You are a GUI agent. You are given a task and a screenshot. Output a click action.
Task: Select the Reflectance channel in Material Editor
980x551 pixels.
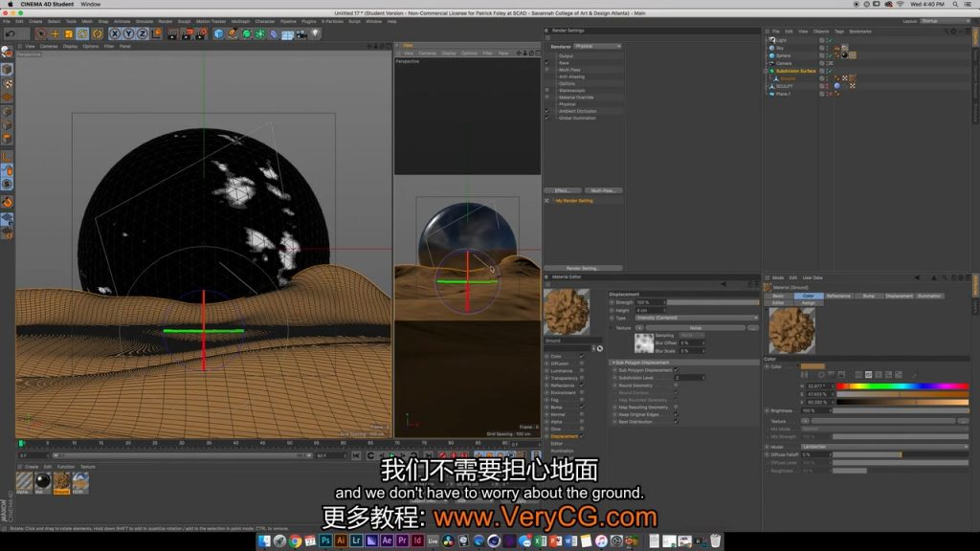[x=562, y=386]
